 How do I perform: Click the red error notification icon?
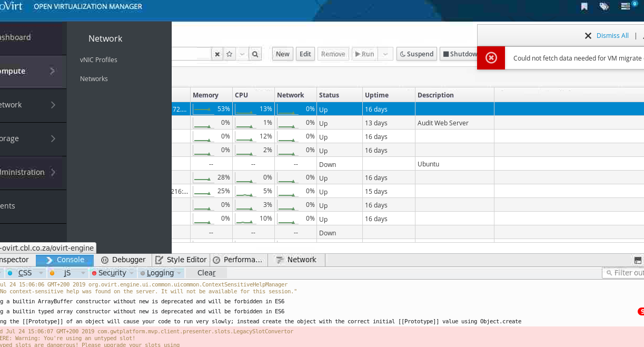pos(491,58)
